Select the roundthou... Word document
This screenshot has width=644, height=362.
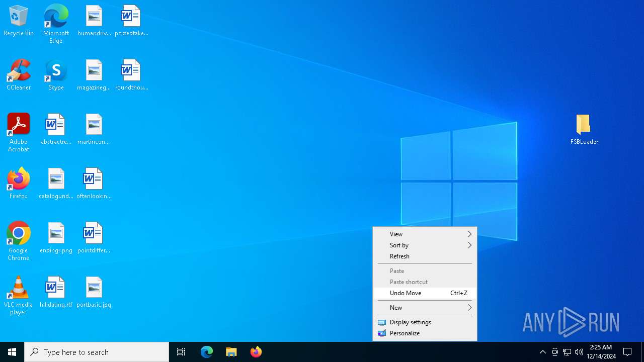pos(131,75)
